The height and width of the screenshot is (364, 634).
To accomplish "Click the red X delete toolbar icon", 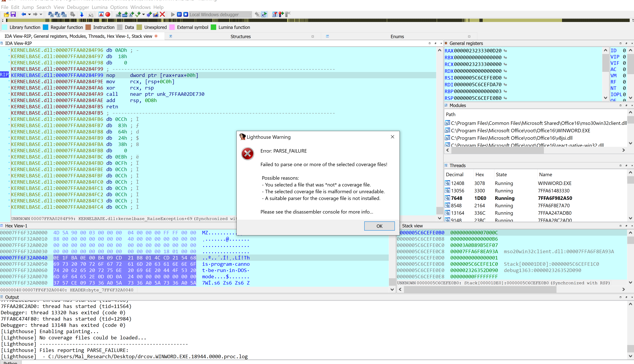I will click(162, 15).
